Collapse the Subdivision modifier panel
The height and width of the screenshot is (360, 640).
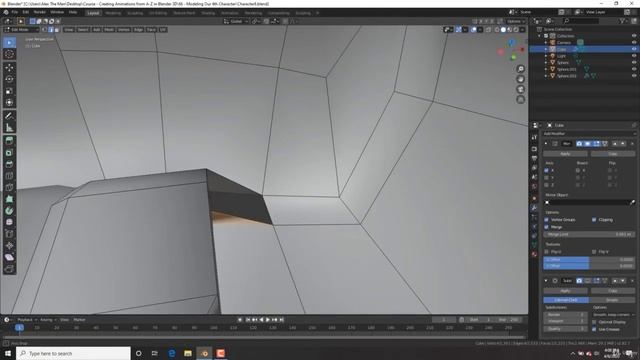pyautogui.click(x=546, y=281)
